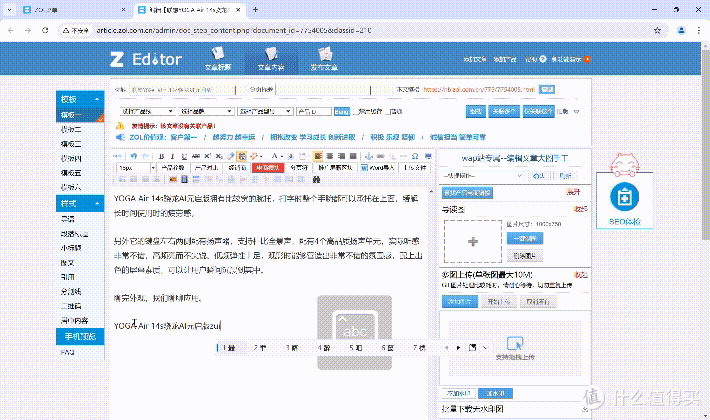Open the font color picker (A icon)
Screen dimensions: 710x420
point(274,156)
